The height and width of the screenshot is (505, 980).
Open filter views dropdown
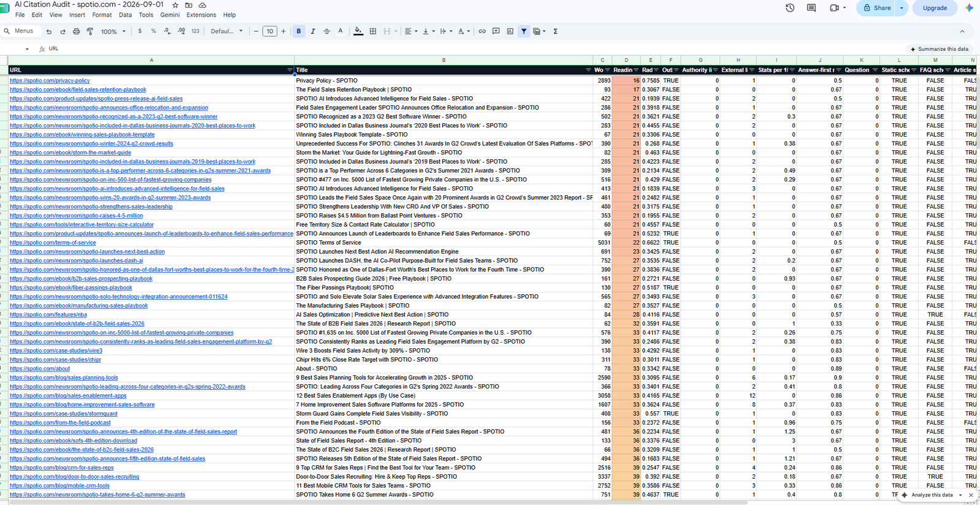pyautogui.click(x=539, y=31)
